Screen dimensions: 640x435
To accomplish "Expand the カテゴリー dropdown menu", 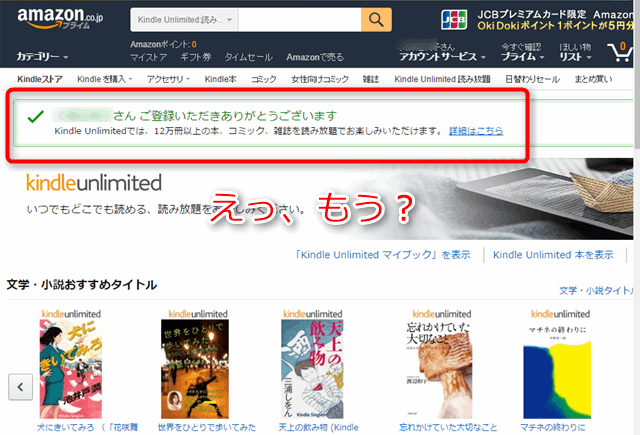I will (x=42, y=56).
